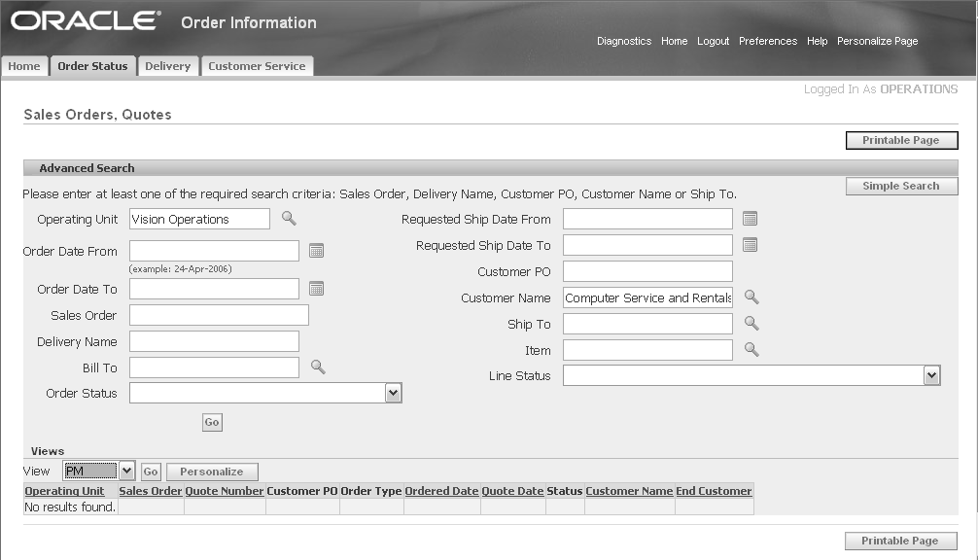This screenshot has height=560, width=978.
Task: Open Order Date From calendar picker
Action: point(316,251)
